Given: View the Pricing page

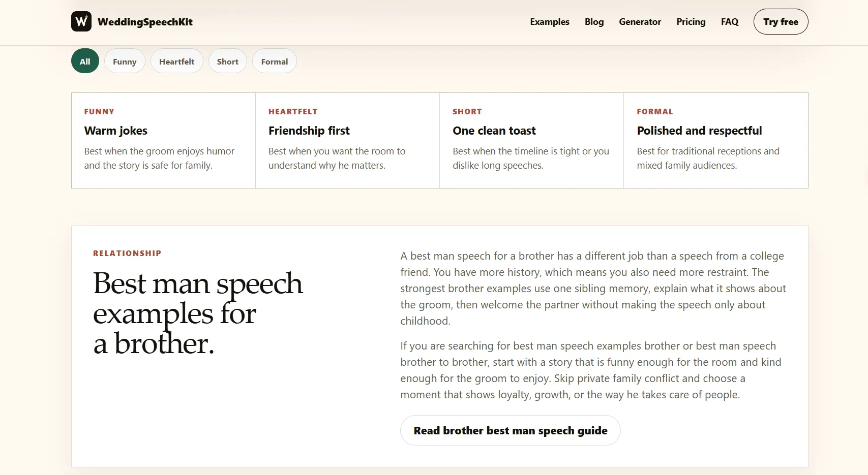Looking at the screenshot, I should 691,22.
